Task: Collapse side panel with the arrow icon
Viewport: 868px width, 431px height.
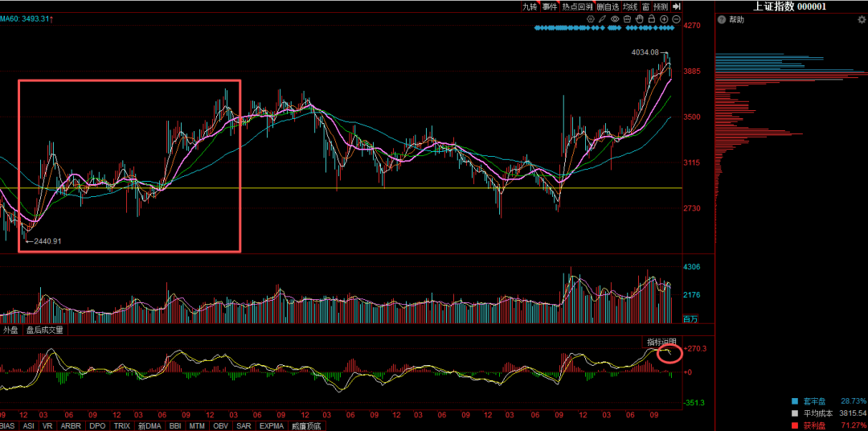Action: [677, 6]
